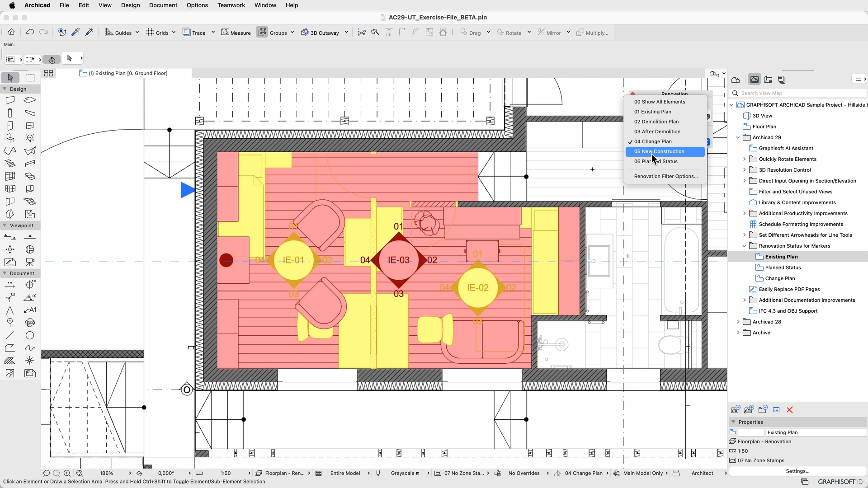This screenshot has height=488, width=868.
Task: Collapse the Design toolbox section
Action: 5,89
